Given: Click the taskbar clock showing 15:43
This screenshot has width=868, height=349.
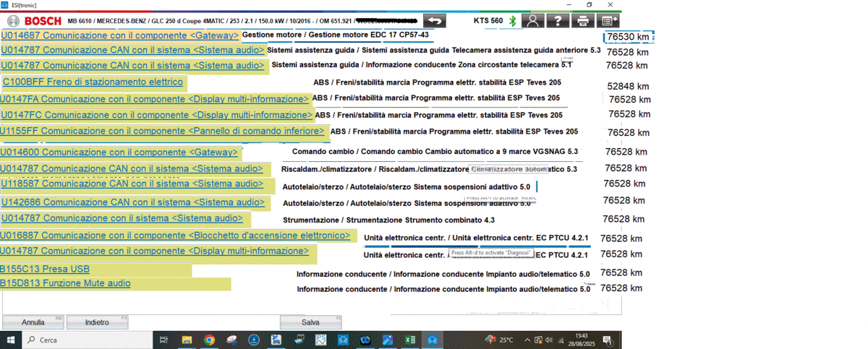Looking at the screenshot, I should (582, 340).
